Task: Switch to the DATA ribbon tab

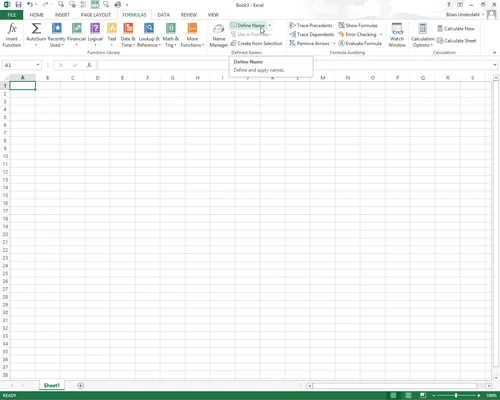Action: pos(163,15)
